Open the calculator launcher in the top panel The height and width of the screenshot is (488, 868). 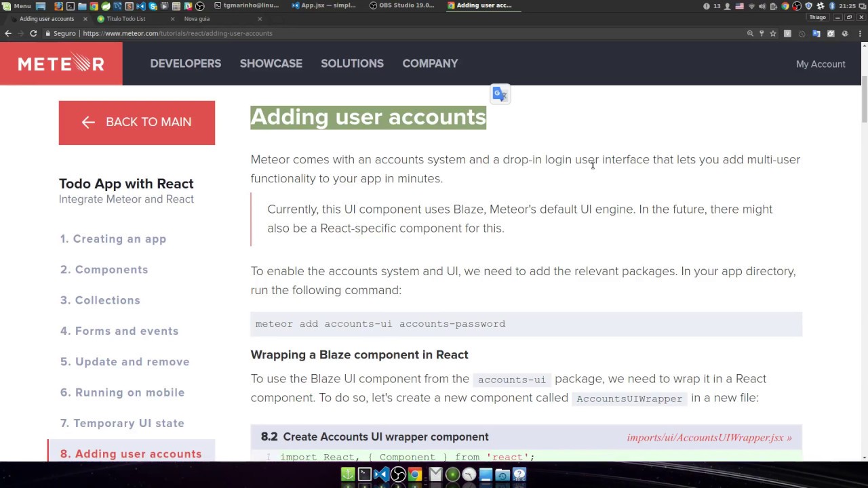(x=176, y=5)
